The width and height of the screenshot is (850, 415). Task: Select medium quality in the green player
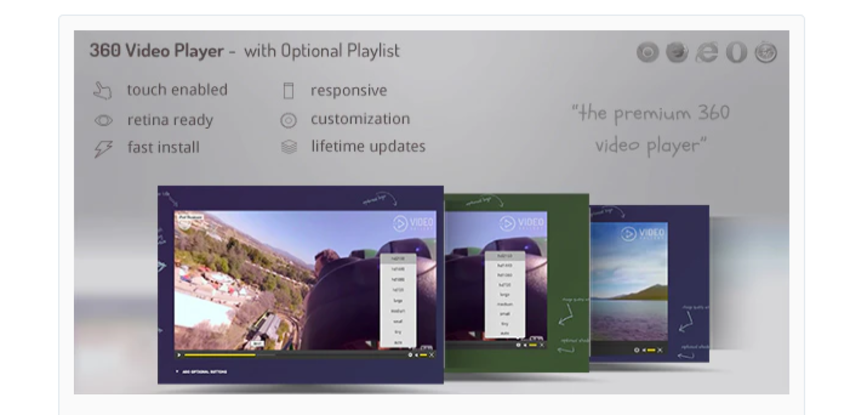(x=505, y=304)
